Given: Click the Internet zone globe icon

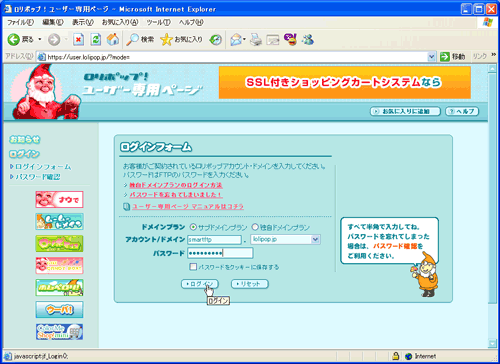Looking at the screenshot, I should (x=408, y=356).
